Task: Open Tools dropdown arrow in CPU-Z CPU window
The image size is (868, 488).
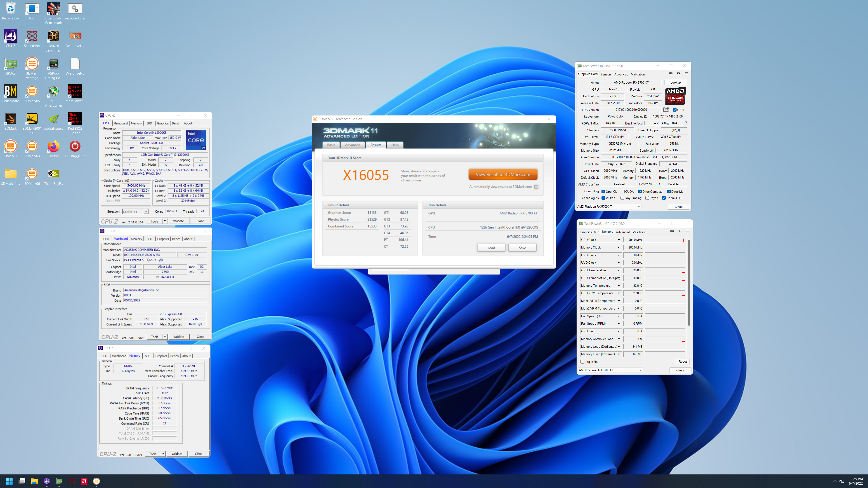Action: (x=164, y=221)
